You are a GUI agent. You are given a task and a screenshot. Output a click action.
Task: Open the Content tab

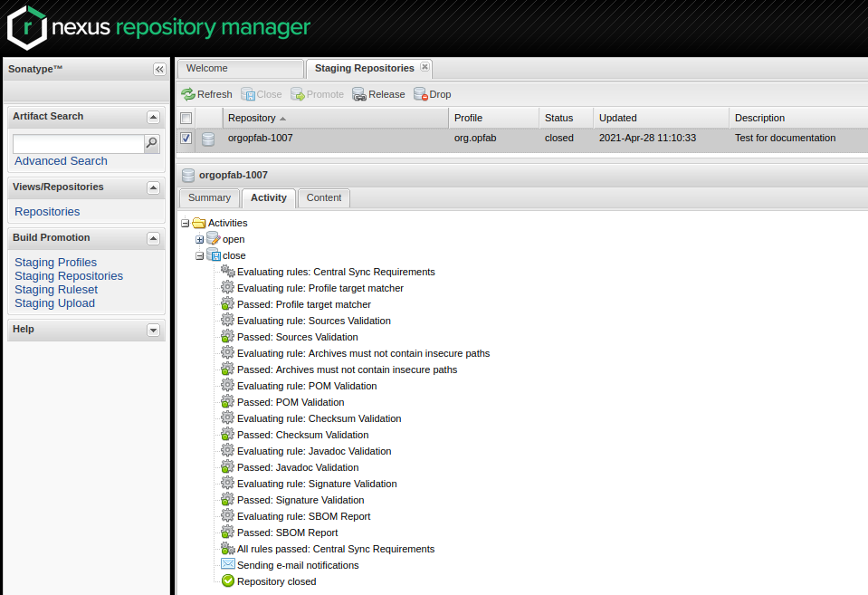pos(324,197)
